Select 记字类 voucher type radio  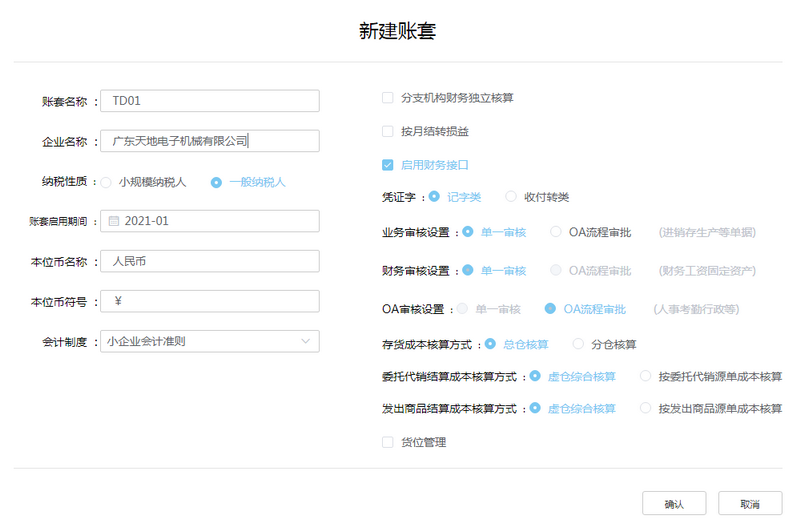pyautogui.click(x=435, y=197)
